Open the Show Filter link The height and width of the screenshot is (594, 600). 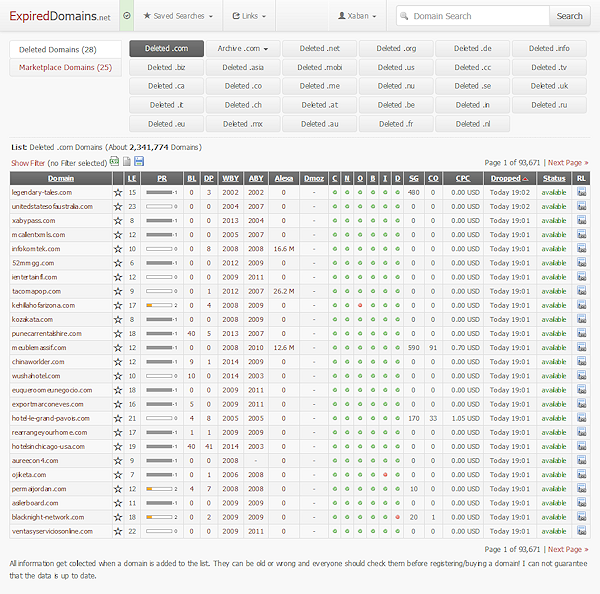point(28,163)
